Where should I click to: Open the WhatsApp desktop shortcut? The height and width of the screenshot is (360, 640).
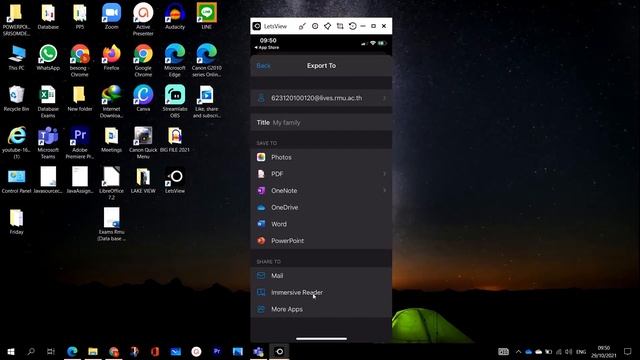(48, 57)
